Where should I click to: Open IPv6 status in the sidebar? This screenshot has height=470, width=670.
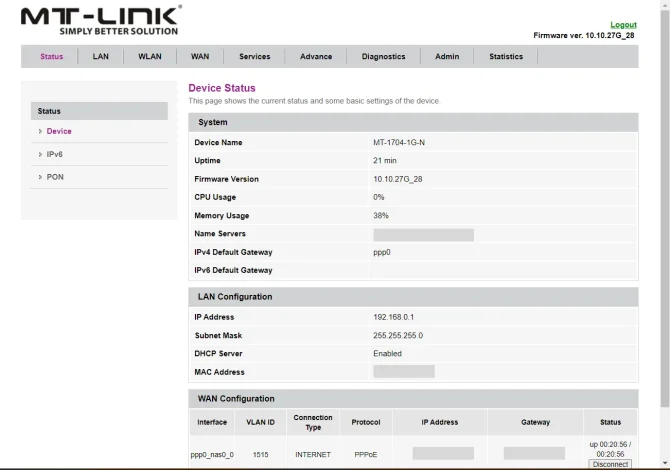pyautogui.click(x=55, y=154)
